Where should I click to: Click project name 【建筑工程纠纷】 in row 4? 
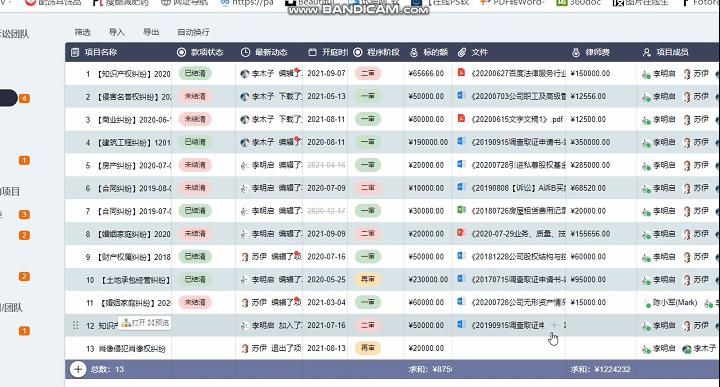coord(134,143)
